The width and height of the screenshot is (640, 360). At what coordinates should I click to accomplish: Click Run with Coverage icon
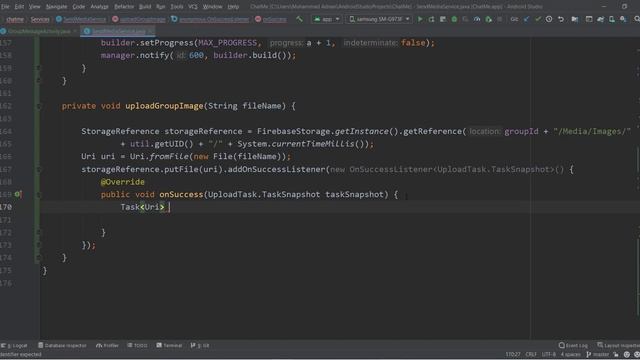coord(465,19)
